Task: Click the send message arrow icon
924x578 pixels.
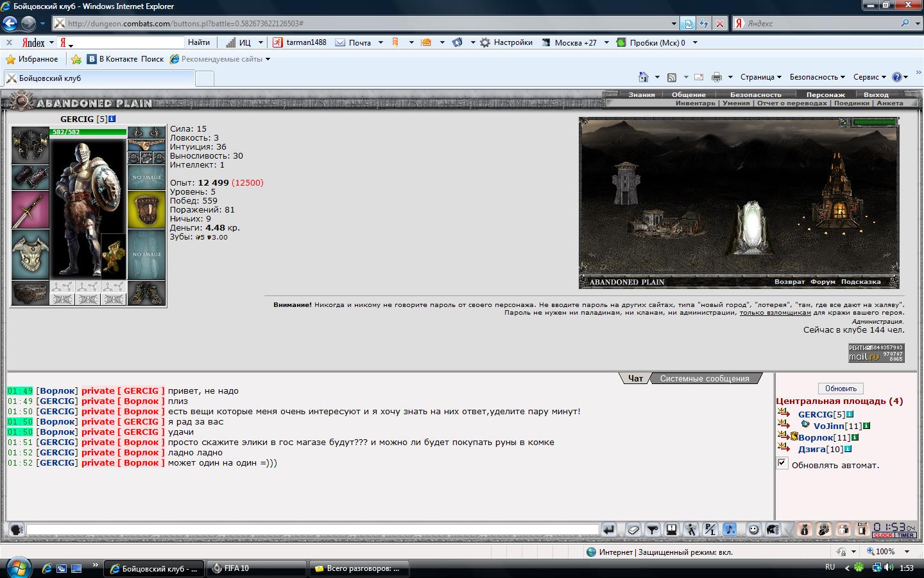Action: click(x=609, y=530)
